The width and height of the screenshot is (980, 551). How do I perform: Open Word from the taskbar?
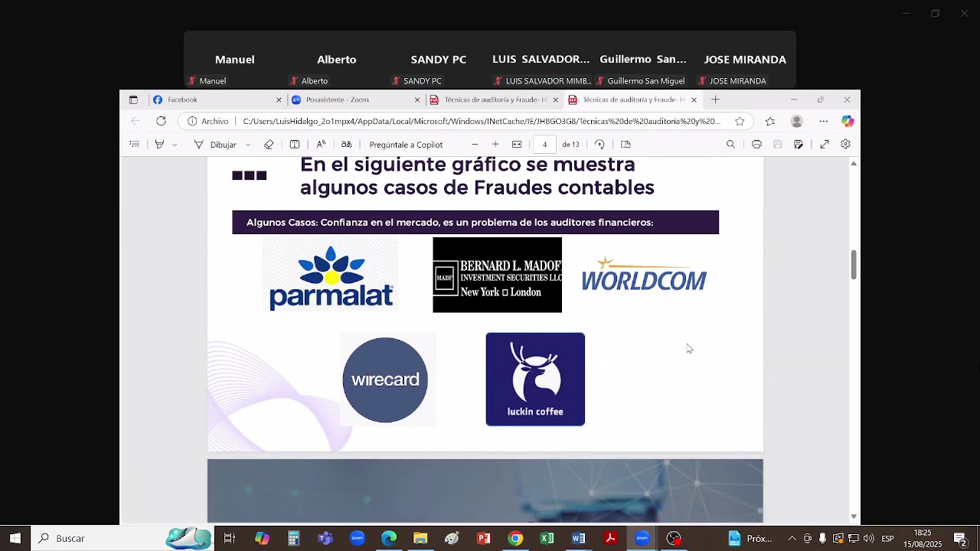(578, 538)
